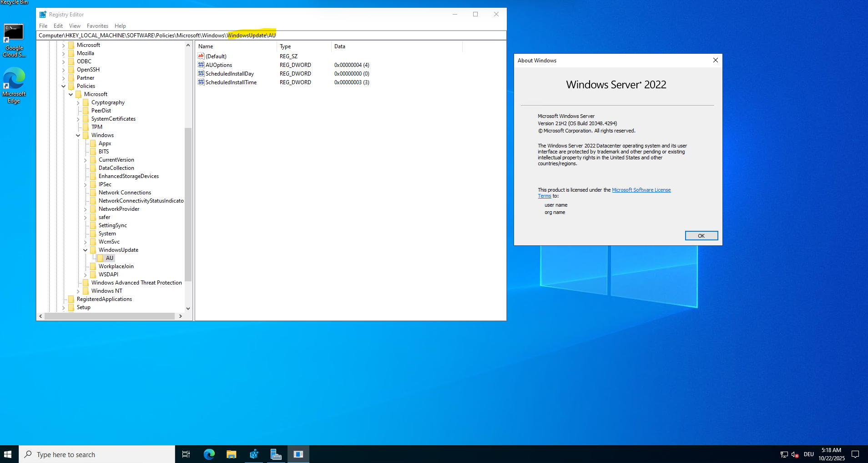Select the (Default) string value icon
This screenshot has height=463, width=868.
(201, 56)
